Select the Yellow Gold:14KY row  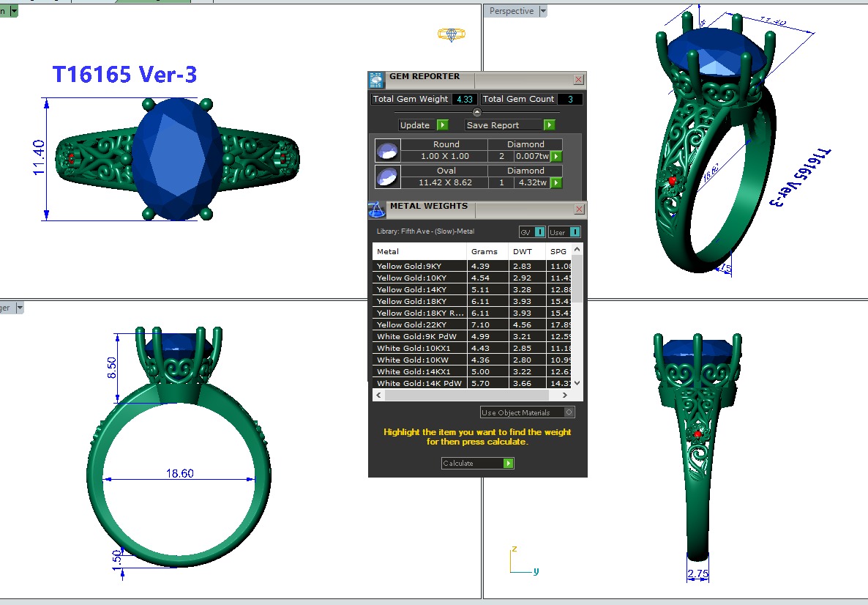[x=471, y=289]
